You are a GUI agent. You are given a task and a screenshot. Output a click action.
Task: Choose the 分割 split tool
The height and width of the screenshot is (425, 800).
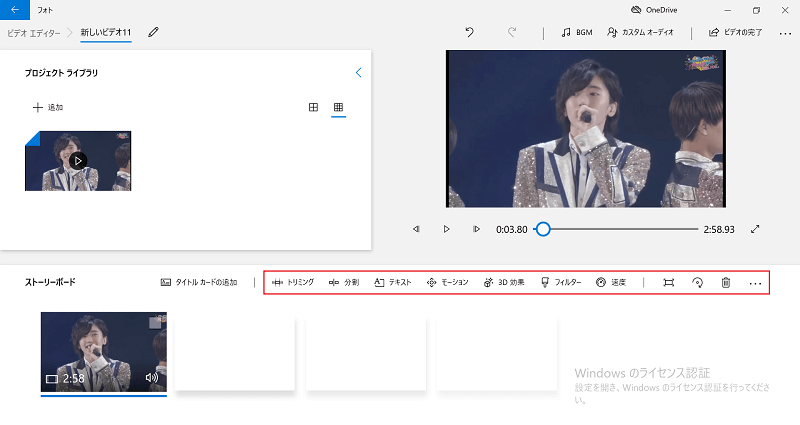344,282
